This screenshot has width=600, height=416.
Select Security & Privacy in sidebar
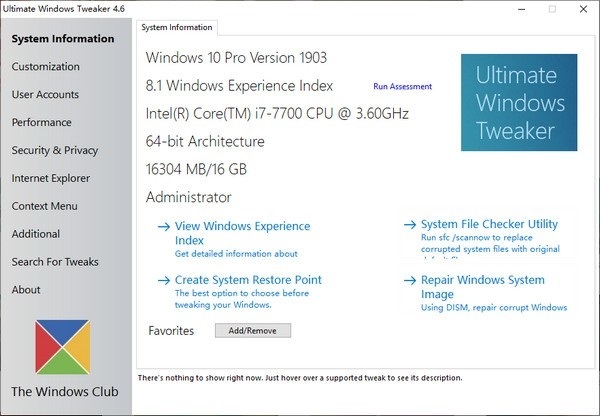55,151
